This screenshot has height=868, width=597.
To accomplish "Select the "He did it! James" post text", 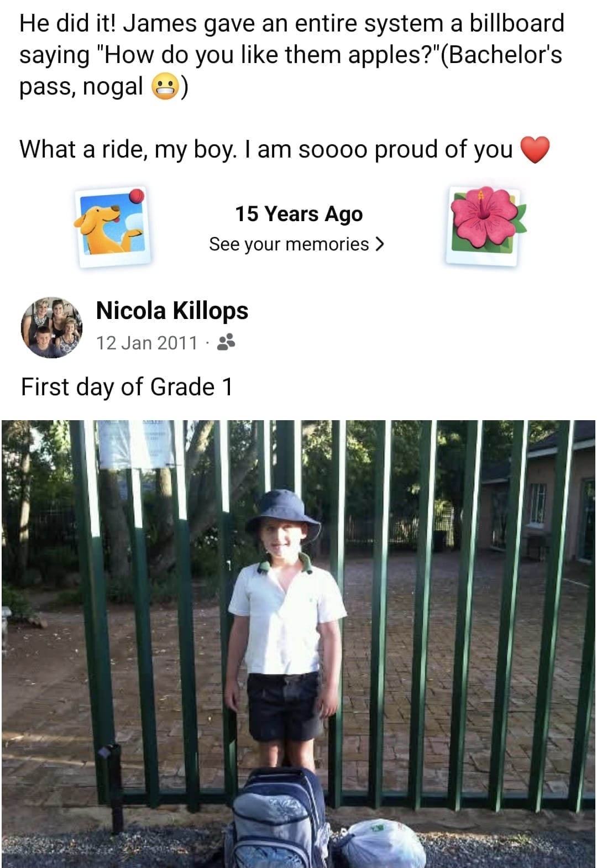I will pos(291,55).
